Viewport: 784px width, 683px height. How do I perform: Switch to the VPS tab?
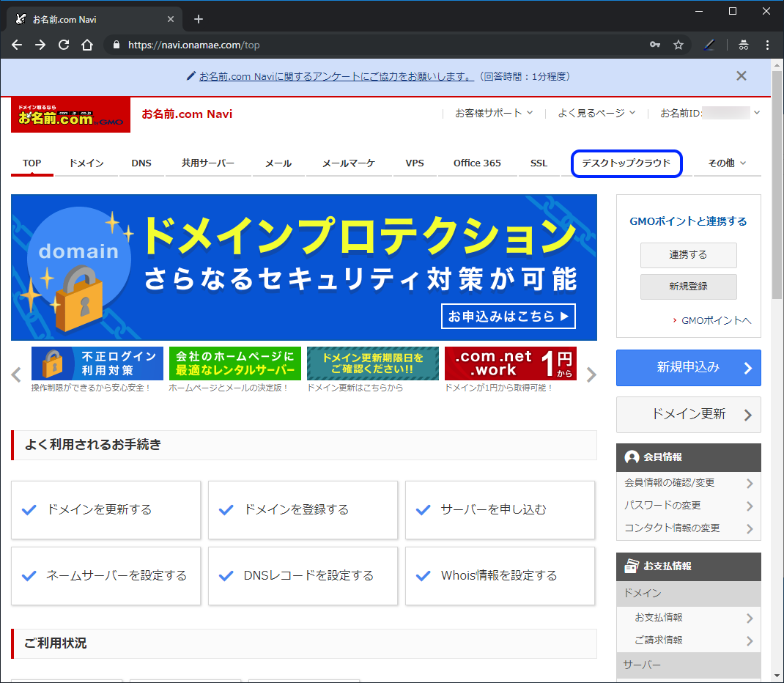[x=415, y=163]
